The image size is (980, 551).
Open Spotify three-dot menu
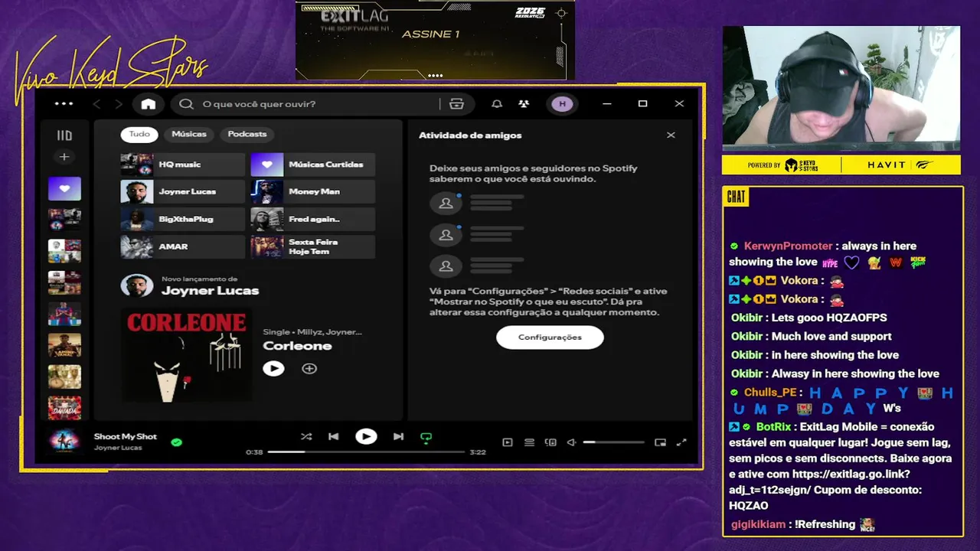pyautogui.click(x=64, y=104)
